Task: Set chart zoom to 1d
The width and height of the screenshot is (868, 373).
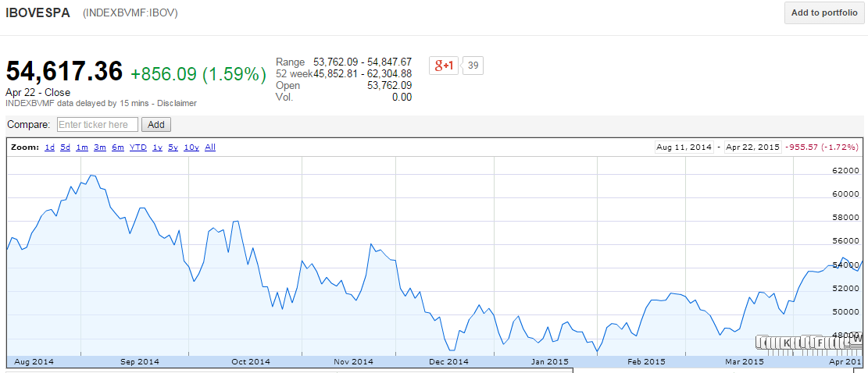Action: coord(49,147)
